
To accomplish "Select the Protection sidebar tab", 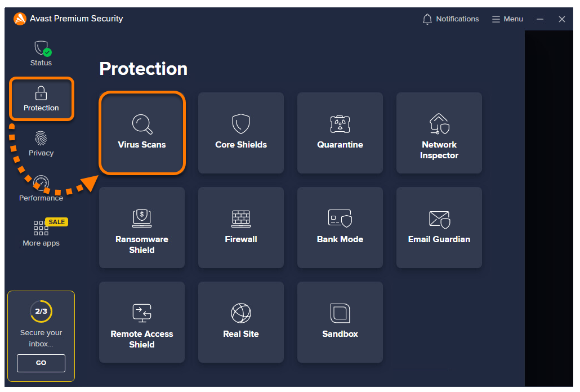I will pyautogui.click(x=42, y=99).
